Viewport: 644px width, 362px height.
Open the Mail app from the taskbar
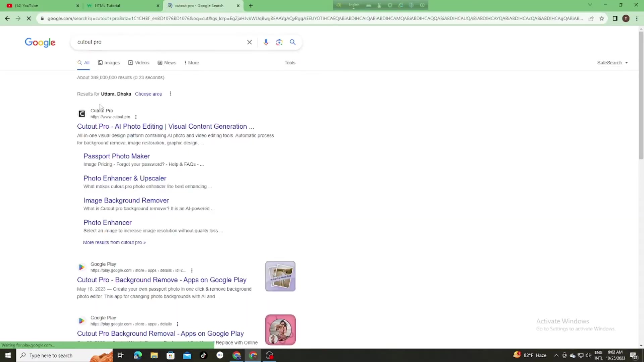187,355
